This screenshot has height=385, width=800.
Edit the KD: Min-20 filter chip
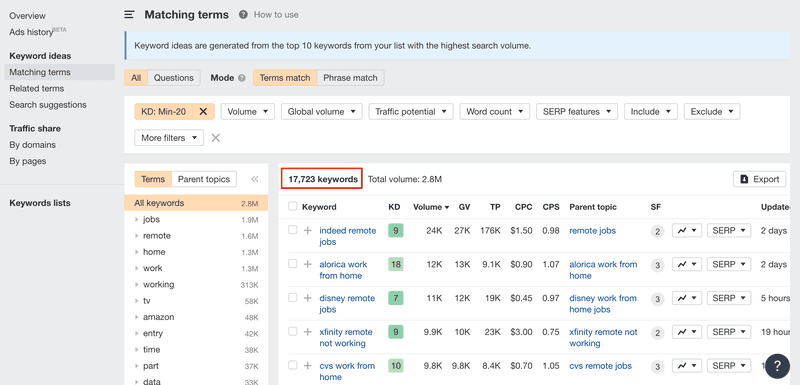pos(164,112)
